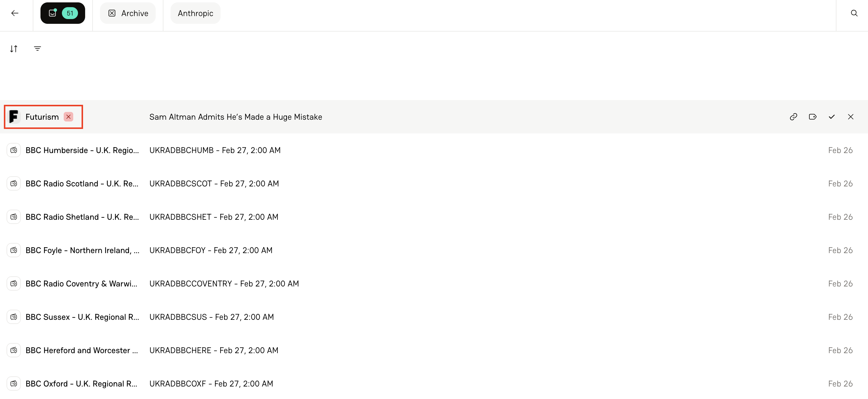Viewport: 868px width, 399px height.
Task: Click the green 51 unread badge
Action: tap(70, 13)
